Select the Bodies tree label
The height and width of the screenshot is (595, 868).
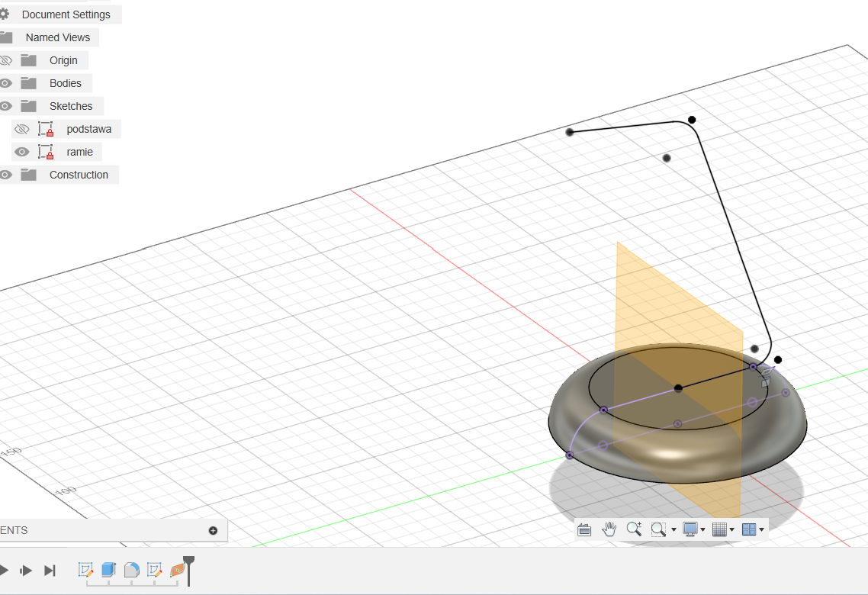click(x=66, y=83)
